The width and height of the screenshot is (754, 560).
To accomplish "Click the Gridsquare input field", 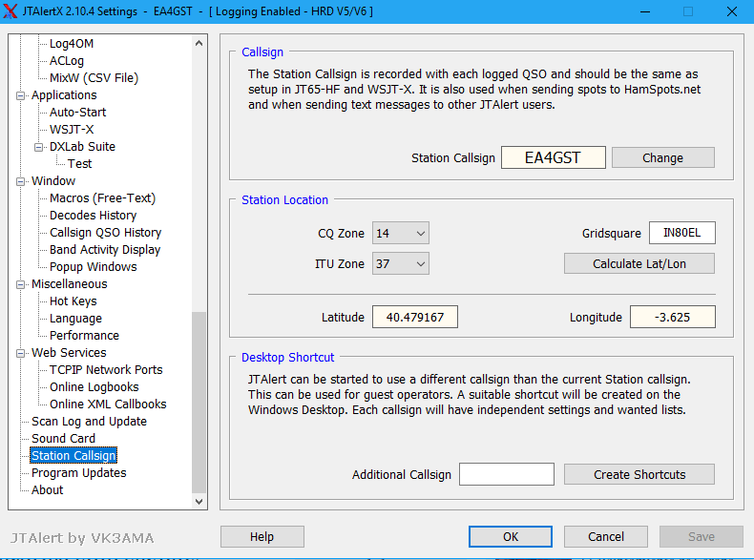I will [681, 233].
